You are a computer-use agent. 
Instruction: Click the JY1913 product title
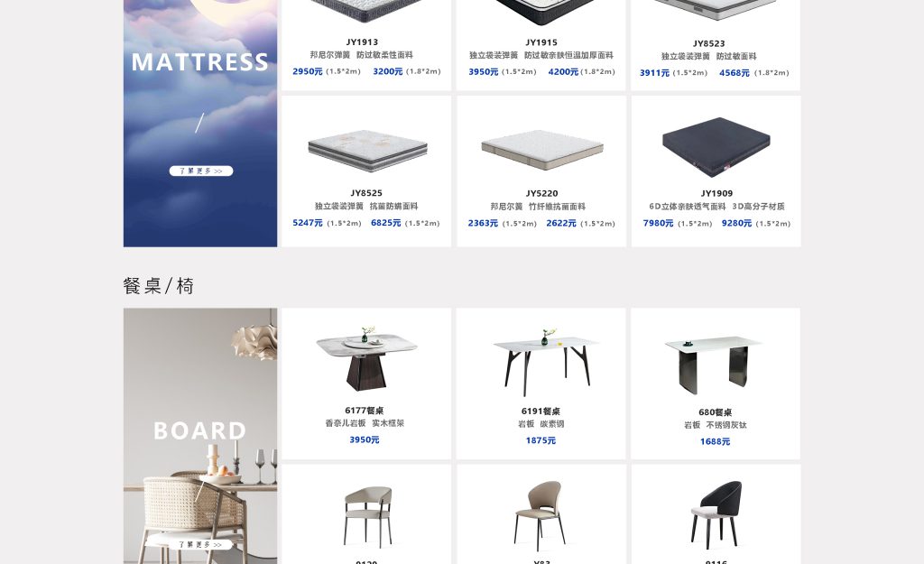362,42
